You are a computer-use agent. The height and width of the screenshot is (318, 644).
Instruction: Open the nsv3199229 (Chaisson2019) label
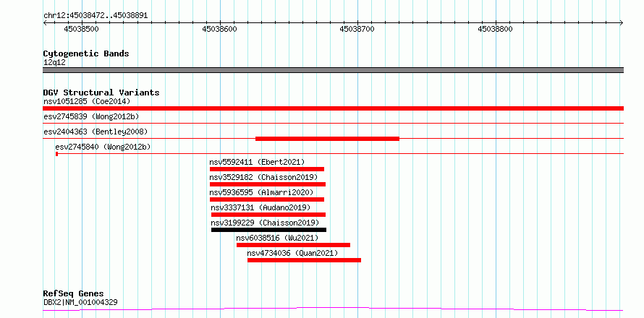click(265, 223)
